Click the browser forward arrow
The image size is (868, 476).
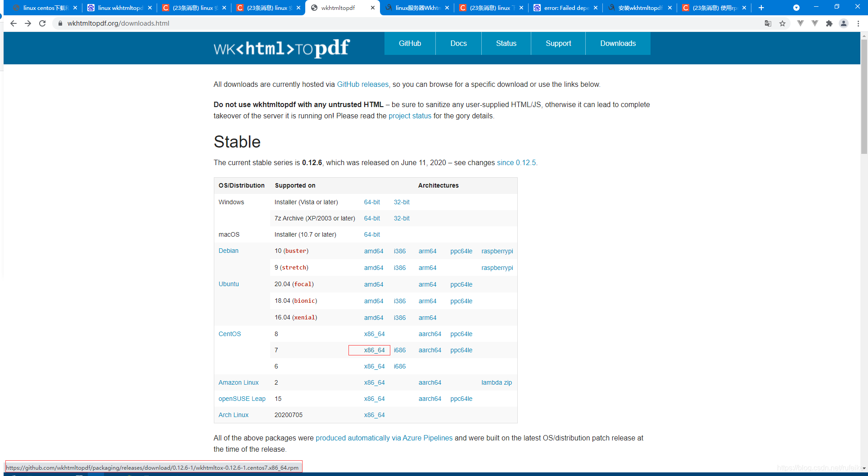28,23
